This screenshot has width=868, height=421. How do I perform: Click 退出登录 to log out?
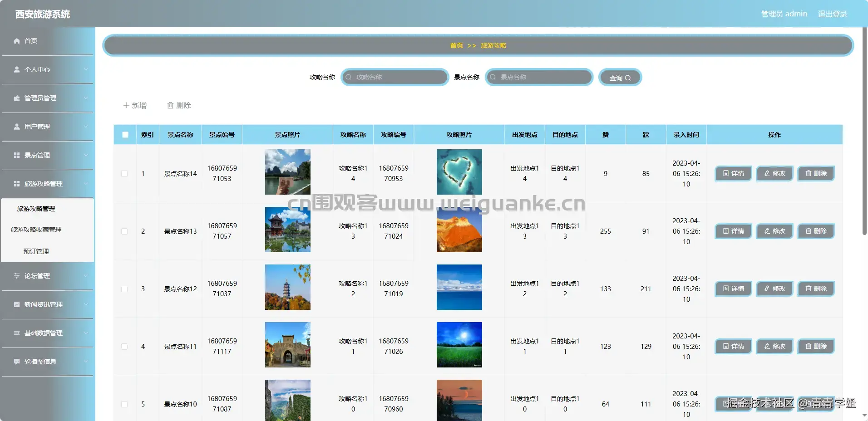[833, 14]
